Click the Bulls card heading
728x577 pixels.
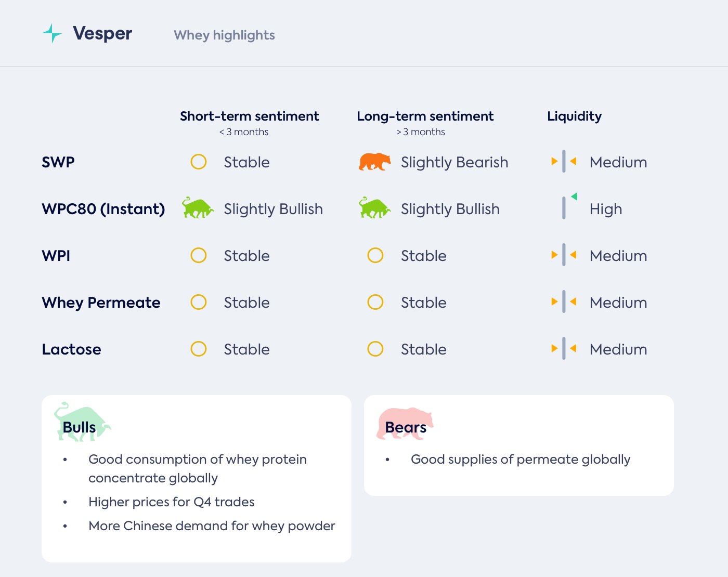pos(80,427)
